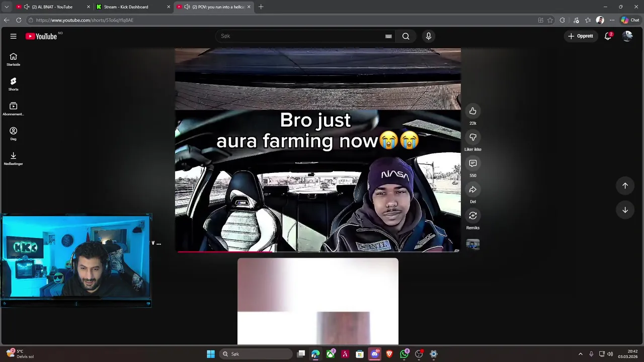This screenshot has width=644, height=362.
Task: Click the address bar URL
Action: click(x=85, y=20)
